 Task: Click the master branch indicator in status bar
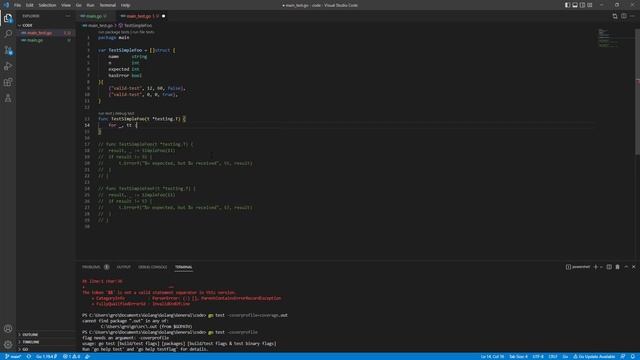13,356
